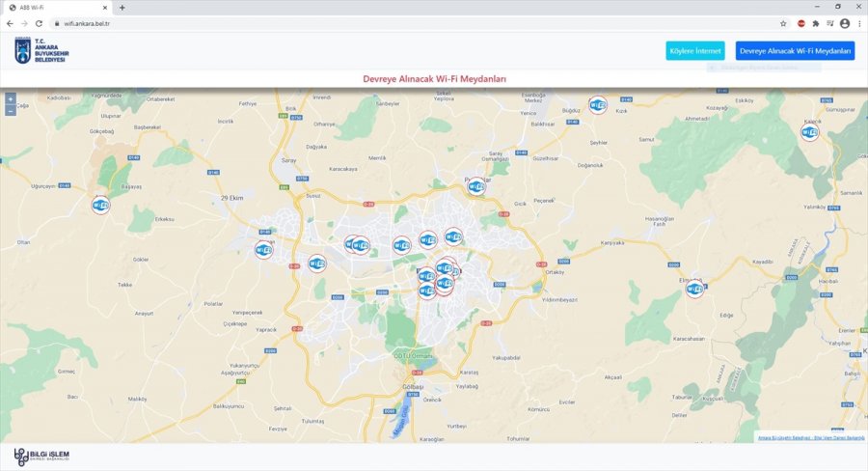Focus the address bar showing wifi.ankara.bel.tr
The image size is (868, 471).
pos(415,23)
